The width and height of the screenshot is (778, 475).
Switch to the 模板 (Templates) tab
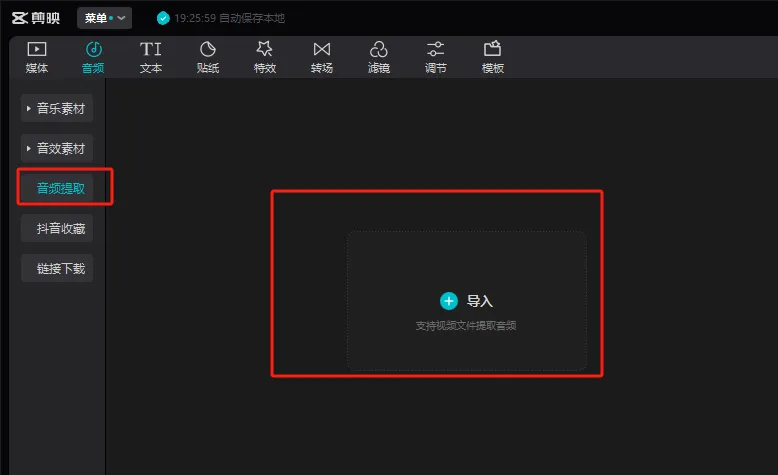(492, 58)
